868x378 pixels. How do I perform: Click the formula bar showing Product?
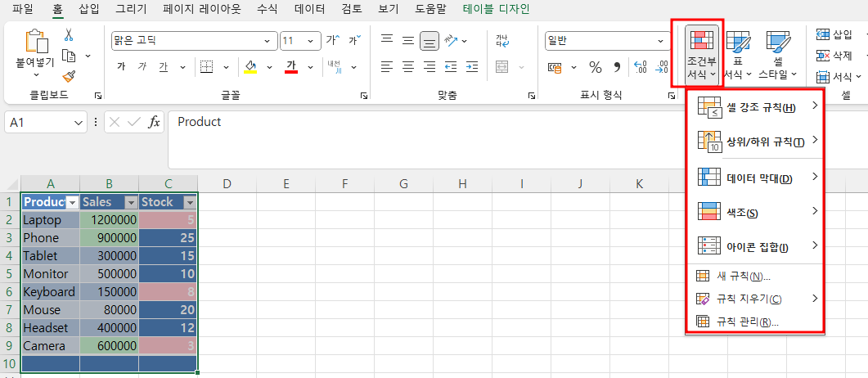517,139
